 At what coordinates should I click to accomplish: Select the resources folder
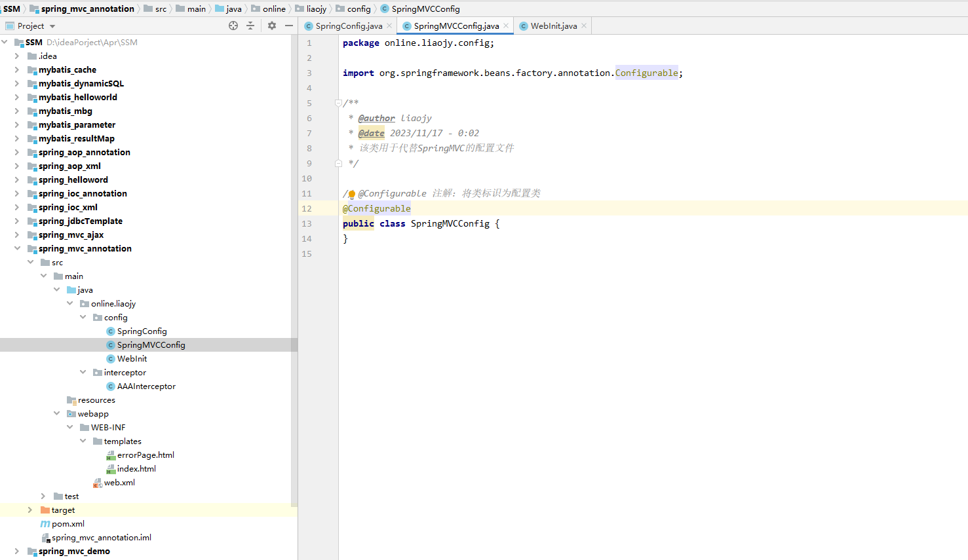[96, 400]
